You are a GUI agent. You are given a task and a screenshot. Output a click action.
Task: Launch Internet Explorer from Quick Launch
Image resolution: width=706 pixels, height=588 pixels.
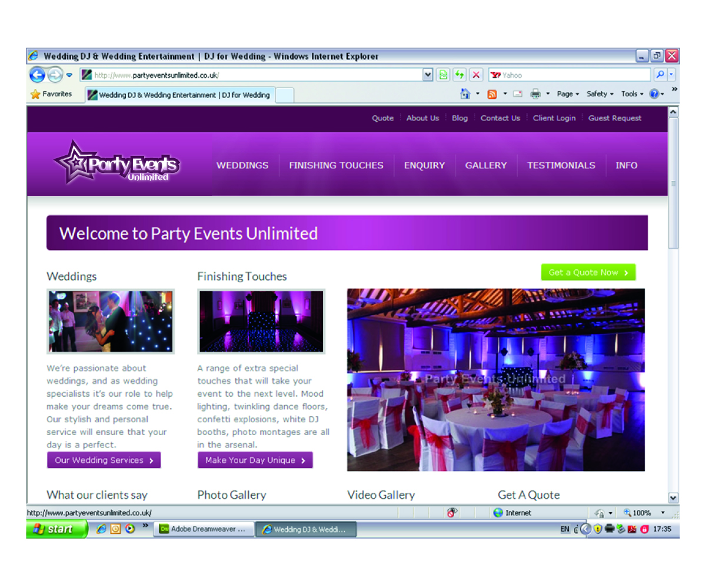click(101, 529)
